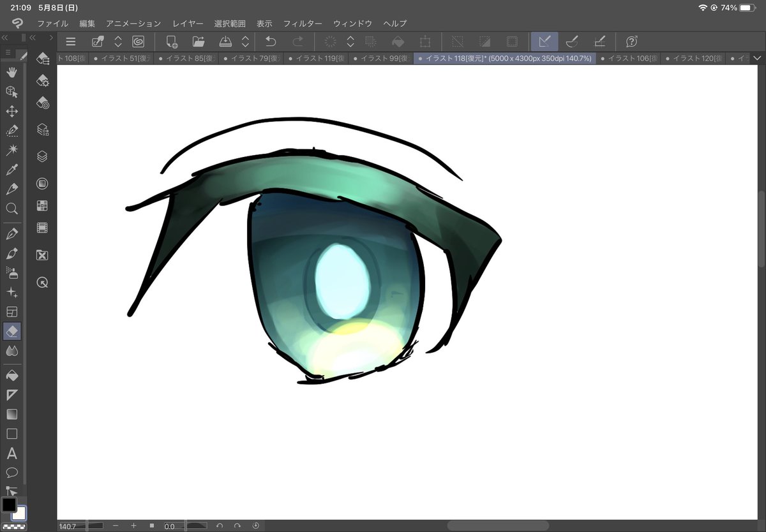766x532 pixels.
Task: Select the Blend tool
Action: pyautogui.click(x=11, y=351)
